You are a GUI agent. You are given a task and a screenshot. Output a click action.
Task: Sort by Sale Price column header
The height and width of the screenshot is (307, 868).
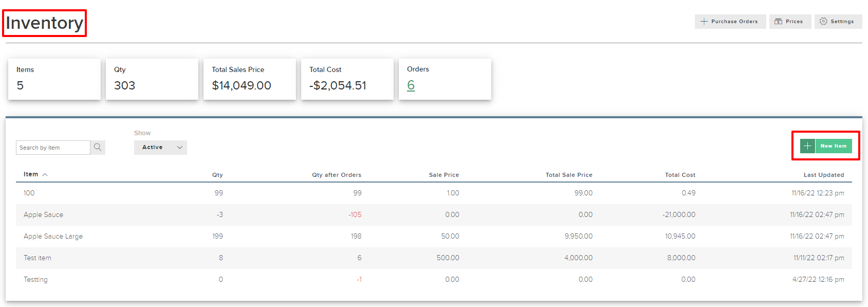tap(444, 175)
